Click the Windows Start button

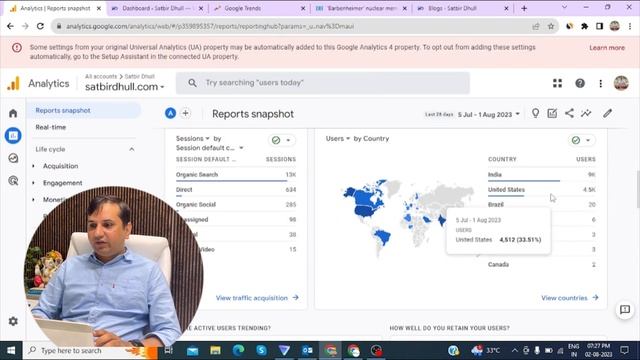tap(11, 350)
